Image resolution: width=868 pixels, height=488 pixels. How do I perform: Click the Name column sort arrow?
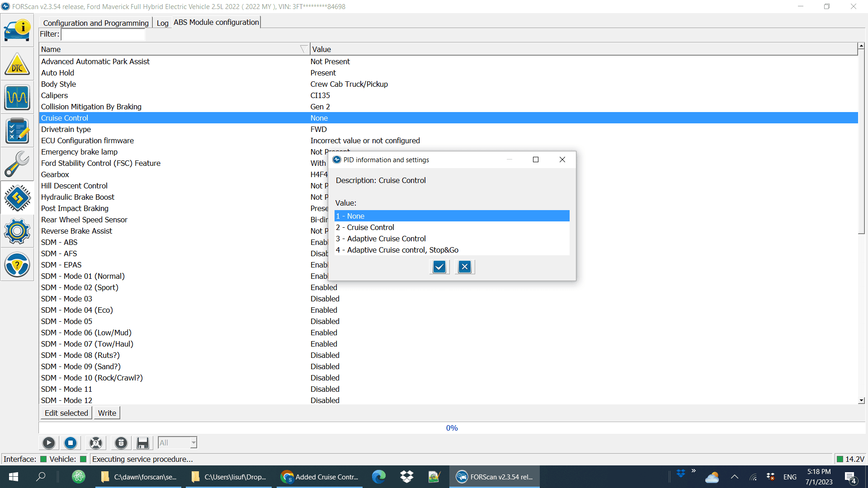tap(304, 49)
